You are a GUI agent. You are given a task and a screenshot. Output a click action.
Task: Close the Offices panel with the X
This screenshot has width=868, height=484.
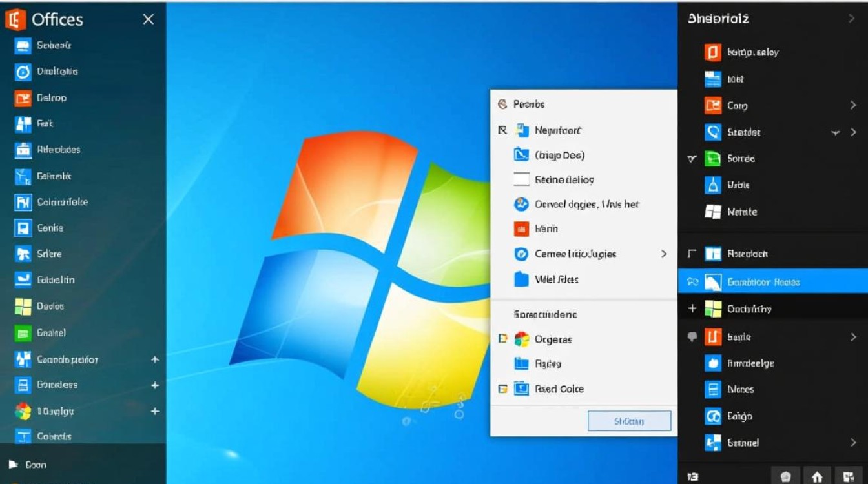149,19
